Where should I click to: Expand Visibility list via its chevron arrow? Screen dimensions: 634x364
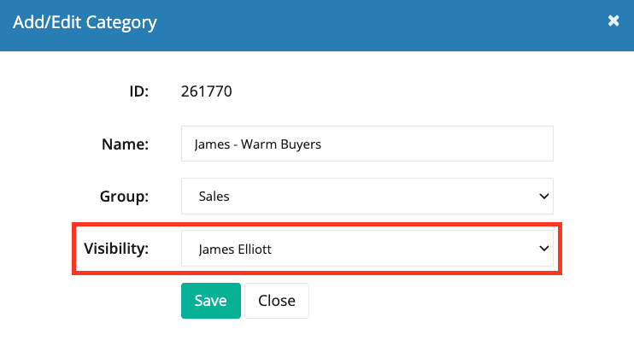[543, 249]
